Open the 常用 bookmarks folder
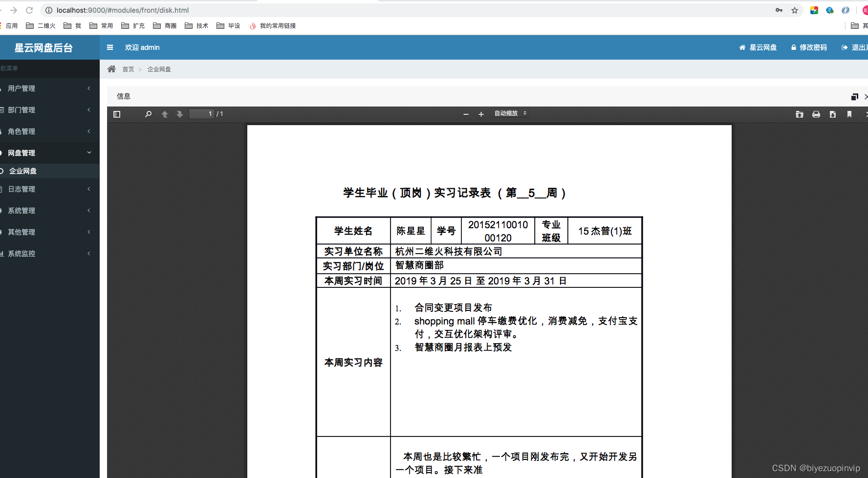868x478 pixels. pos(101,26)
